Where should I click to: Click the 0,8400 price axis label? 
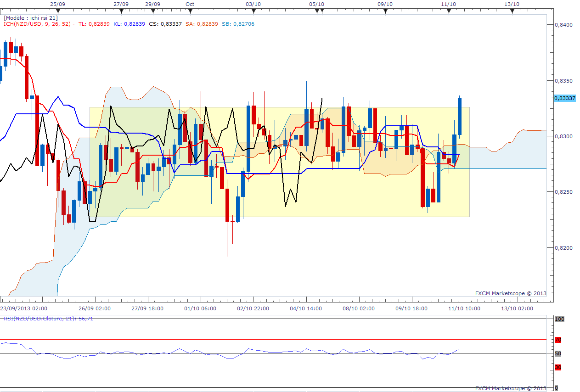click(x=563, y=25)
